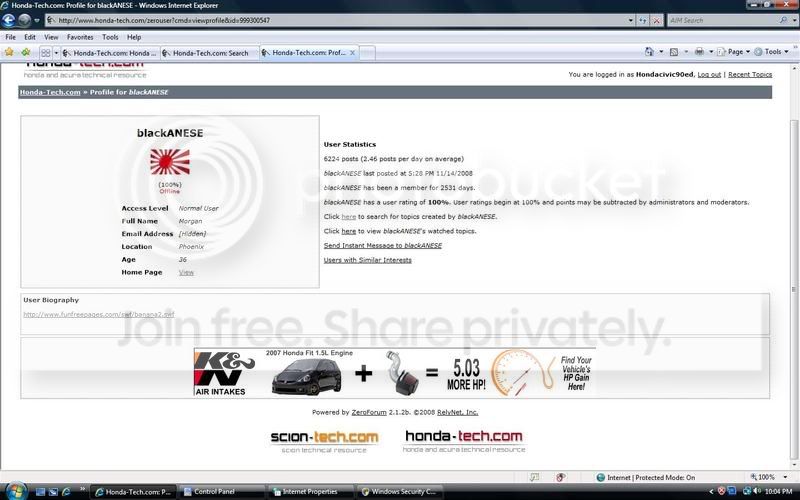Image resolution: width=800 pixels, height=500 pixels.
Task: Open the recent pages dropdown arrow
Action: pyautogui.click(x=37, y=21)
